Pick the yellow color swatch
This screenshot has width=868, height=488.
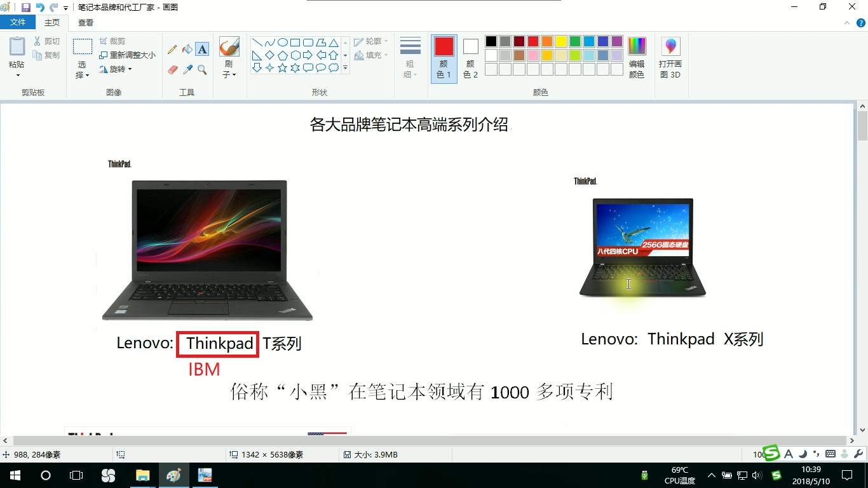pos(561,41)
